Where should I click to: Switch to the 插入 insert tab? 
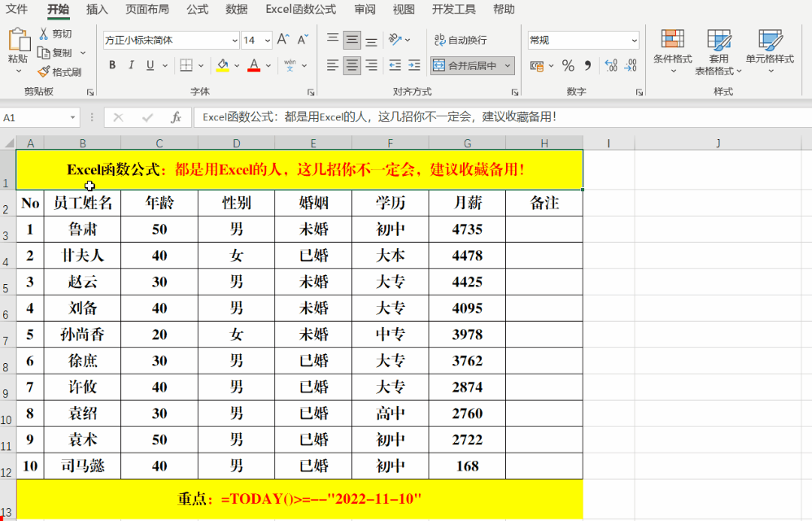tap(97, 9)
